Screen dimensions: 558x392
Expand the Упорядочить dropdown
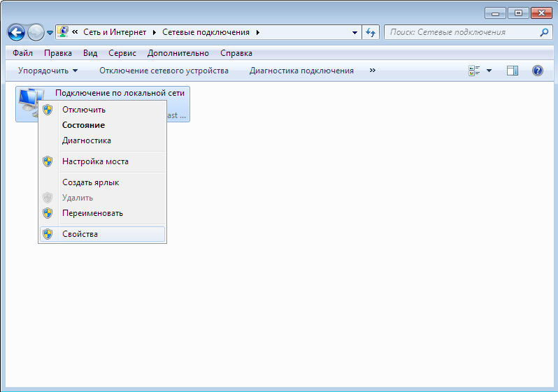pos(48,71)
